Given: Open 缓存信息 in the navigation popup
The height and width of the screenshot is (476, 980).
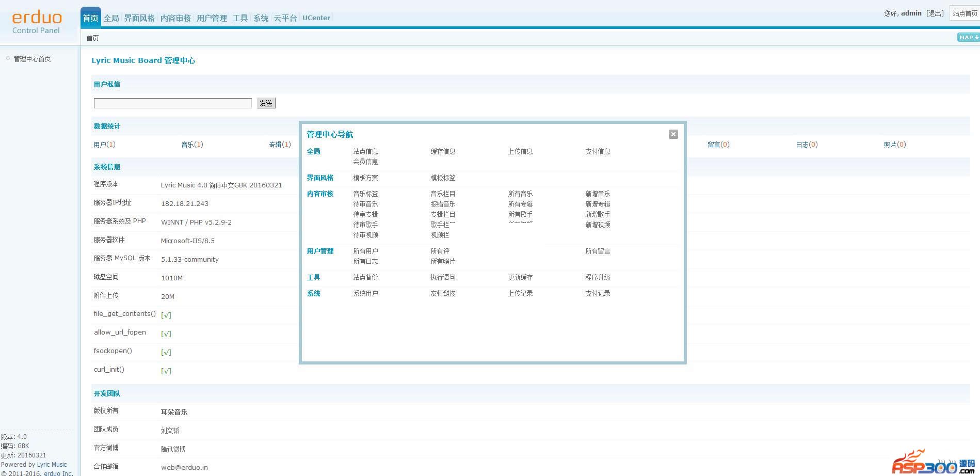Looking at the screenshot, I should (x=443, y=151).
